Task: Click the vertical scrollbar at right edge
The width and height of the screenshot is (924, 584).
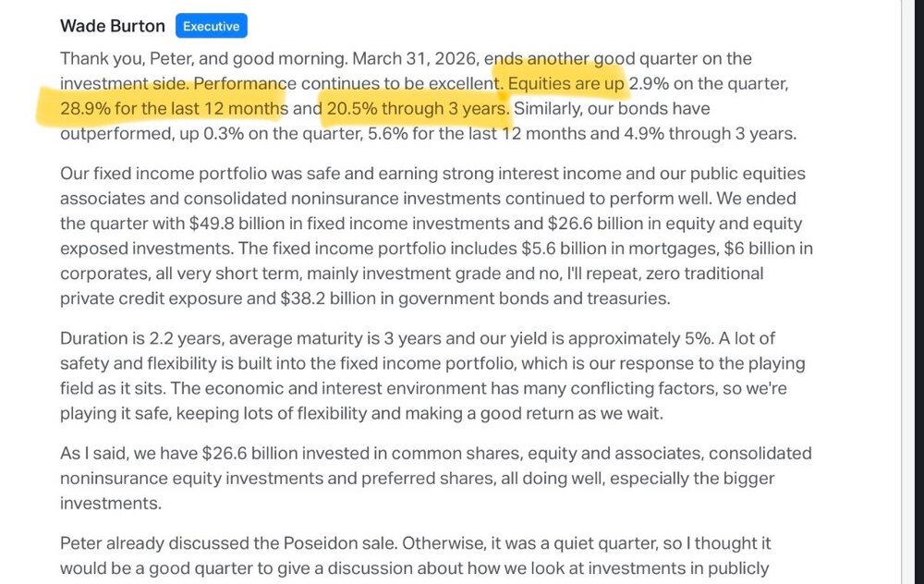Action: click(912, 292)
